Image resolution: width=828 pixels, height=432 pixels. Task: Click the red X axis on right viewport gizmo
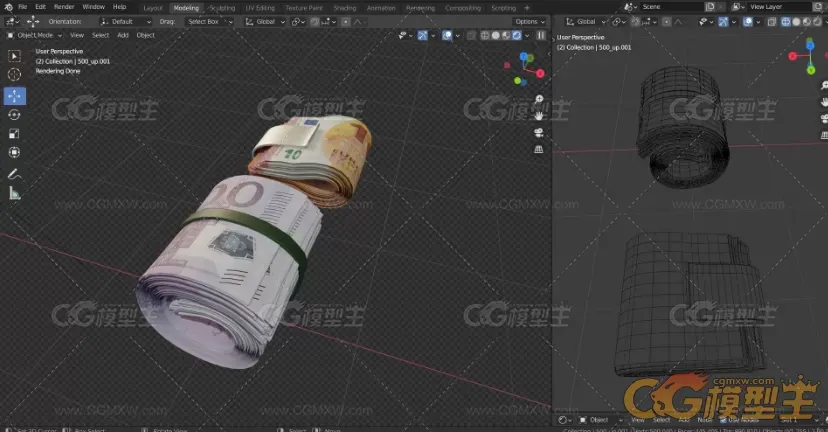793,56
